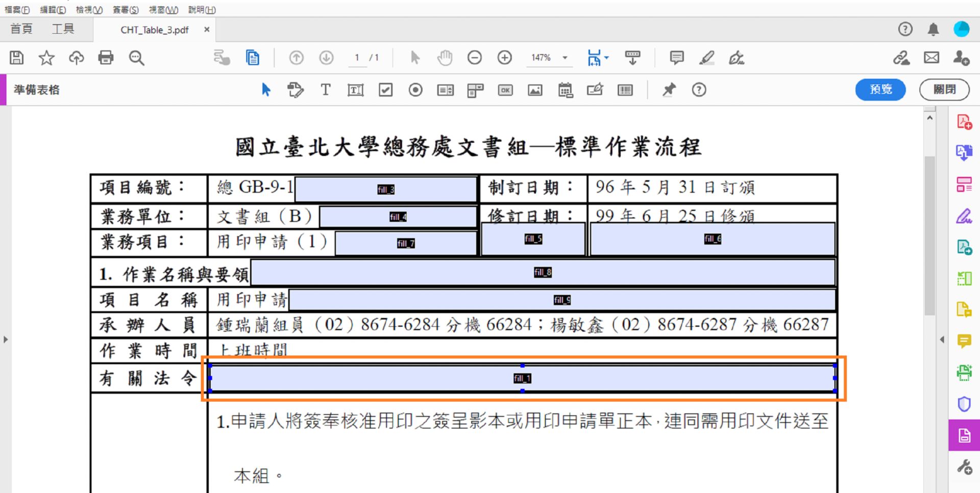Select the fill_8 form field
Viewport: 980px width, 493px height.
pos(543,272)
